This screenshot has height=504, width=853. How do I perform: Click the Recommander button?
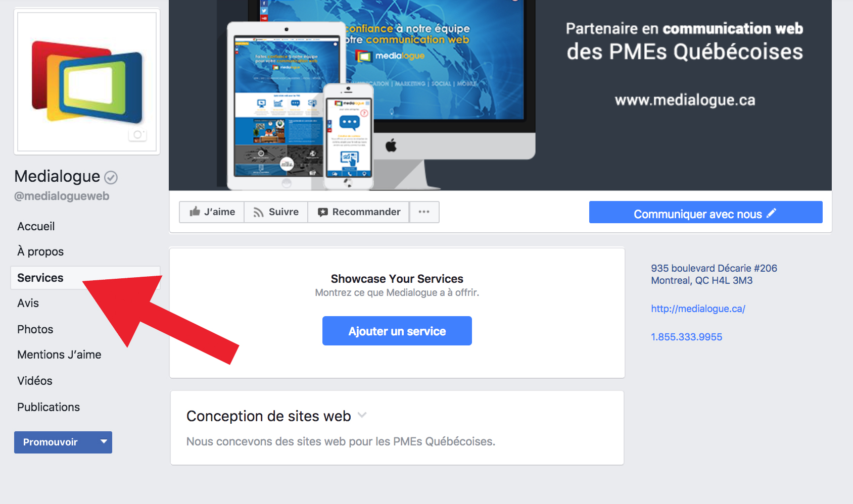click(359, 212)
